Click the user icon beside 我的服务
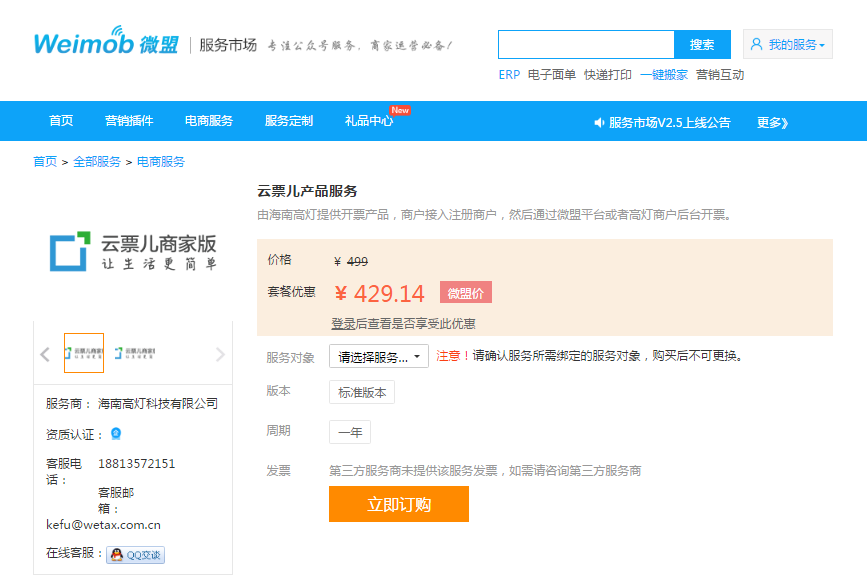The height and width of the screenshot is (588, 867). click(756, 44)
